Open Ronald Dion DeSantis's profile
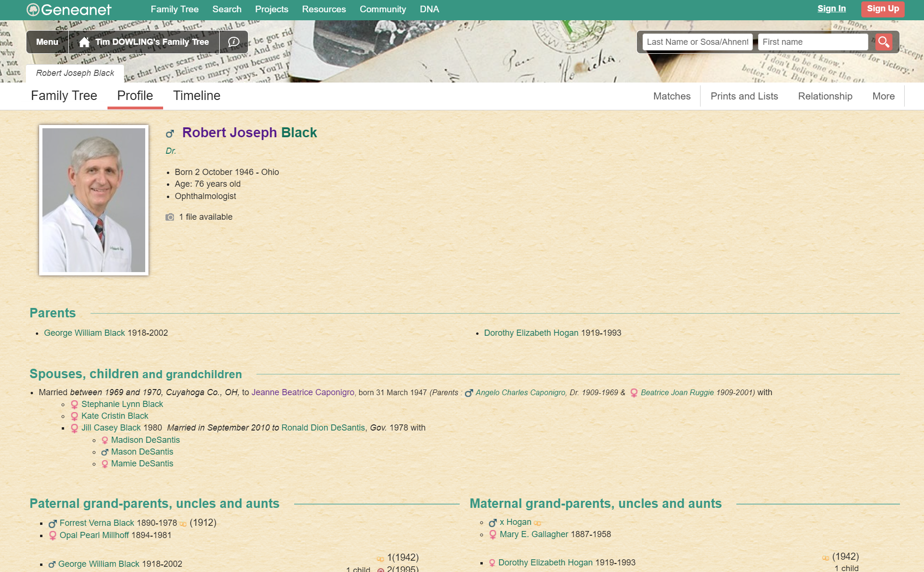The width and height of the screenshot is (924, 572). click(x=323, y=428)
